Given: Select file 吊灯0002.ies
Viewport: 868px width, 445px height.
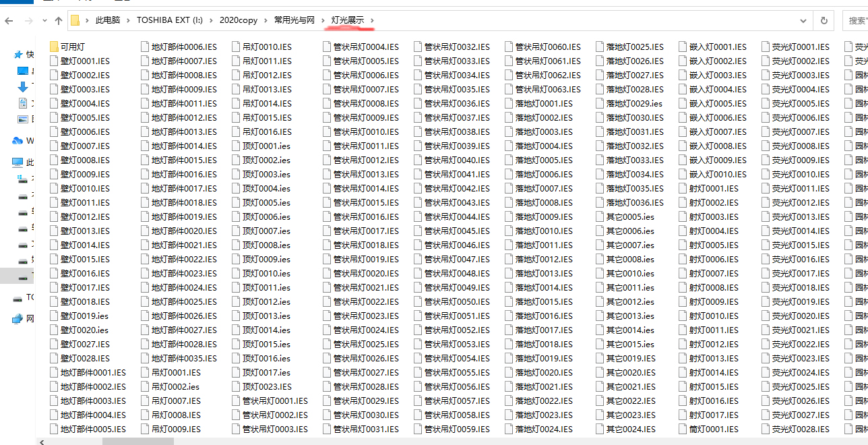Looking at the screenshot, I should (170, 386).
